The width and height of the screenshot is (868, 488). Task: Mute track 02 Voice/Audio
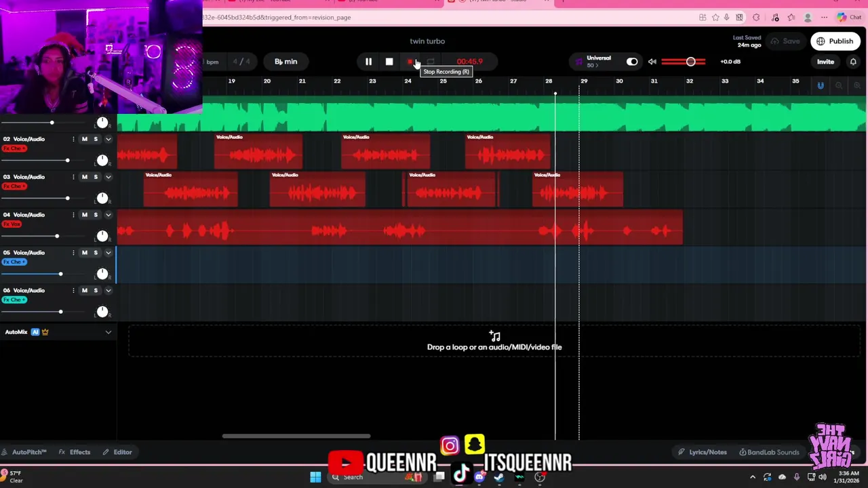click(x=84, y=139)
